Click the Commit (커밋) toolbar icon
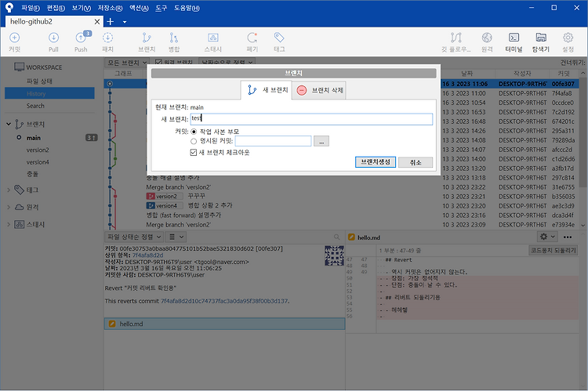The image size is (588, 391). click(x=14, y=38)
